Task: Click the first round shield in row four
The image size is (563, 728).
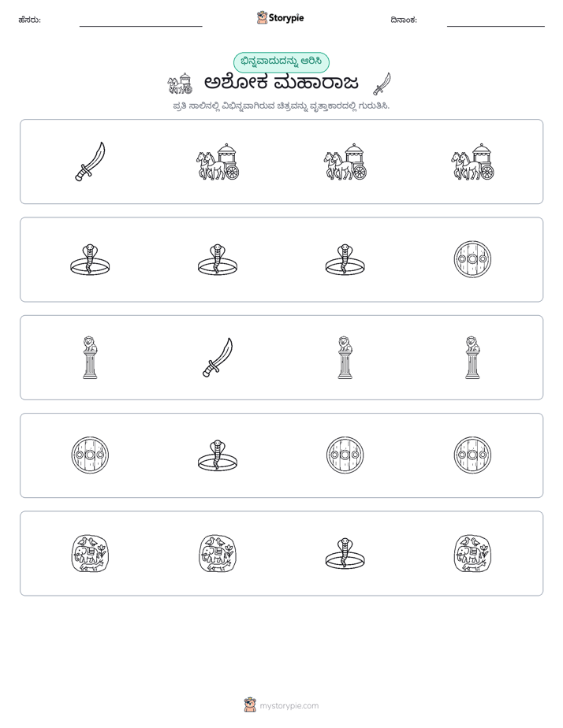Action: [90, 455]
